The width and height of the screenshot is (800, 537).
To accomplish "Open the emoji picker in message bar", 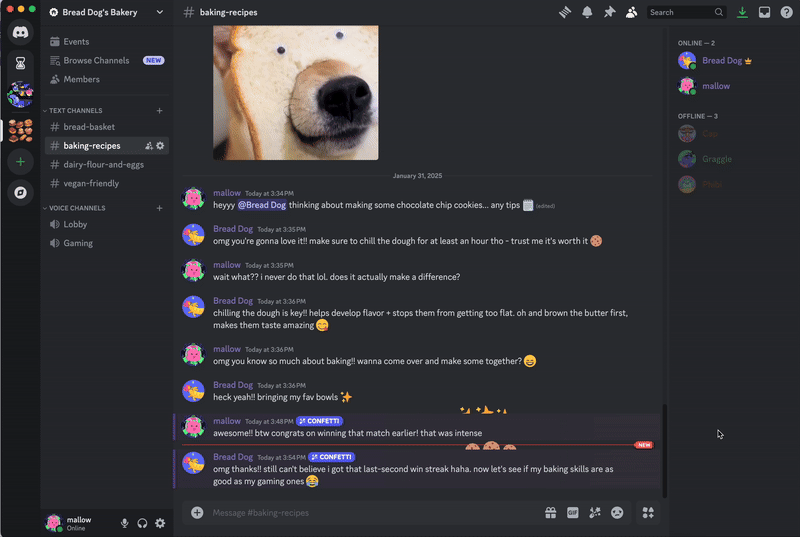I will tap(617, 513).
